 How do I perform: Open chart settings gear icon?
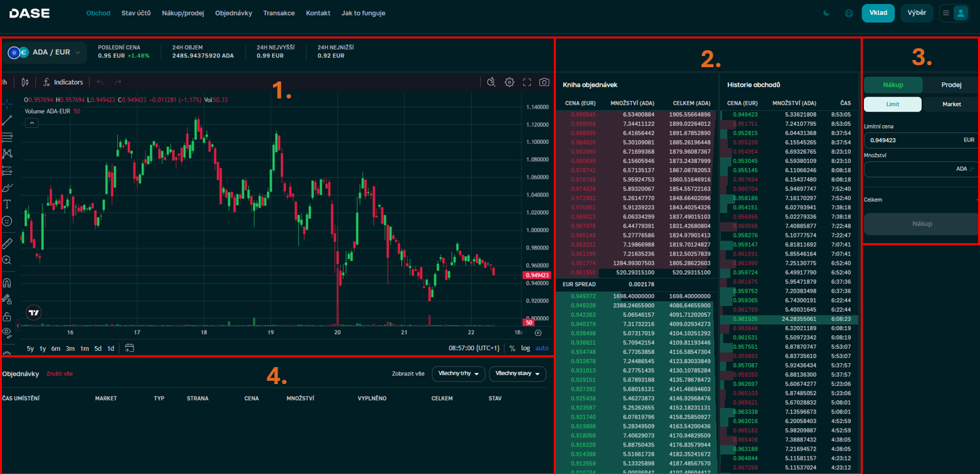[510, 82]
